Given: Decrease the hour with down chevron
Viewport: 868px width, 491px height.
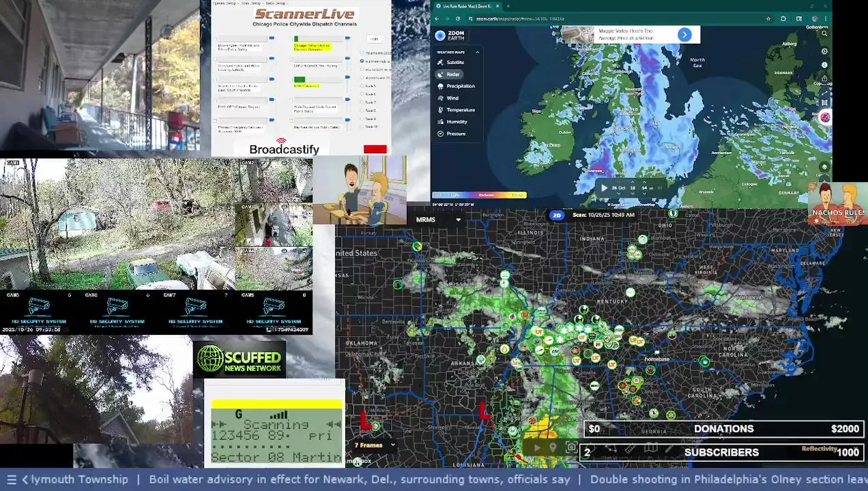Looking at the screenshot, I should tap(633, 194).
